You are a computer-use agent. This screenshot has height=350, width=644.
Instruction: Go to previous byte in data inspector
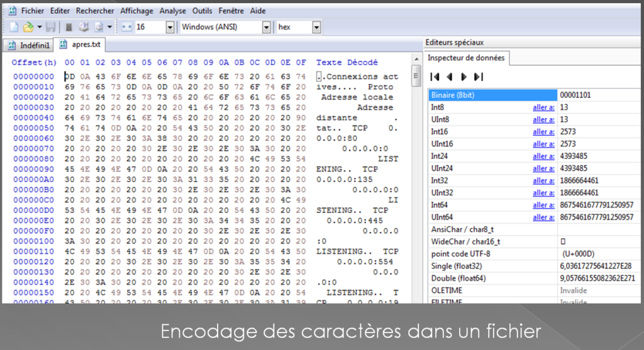pyautogui.click(x=449, y=77)
